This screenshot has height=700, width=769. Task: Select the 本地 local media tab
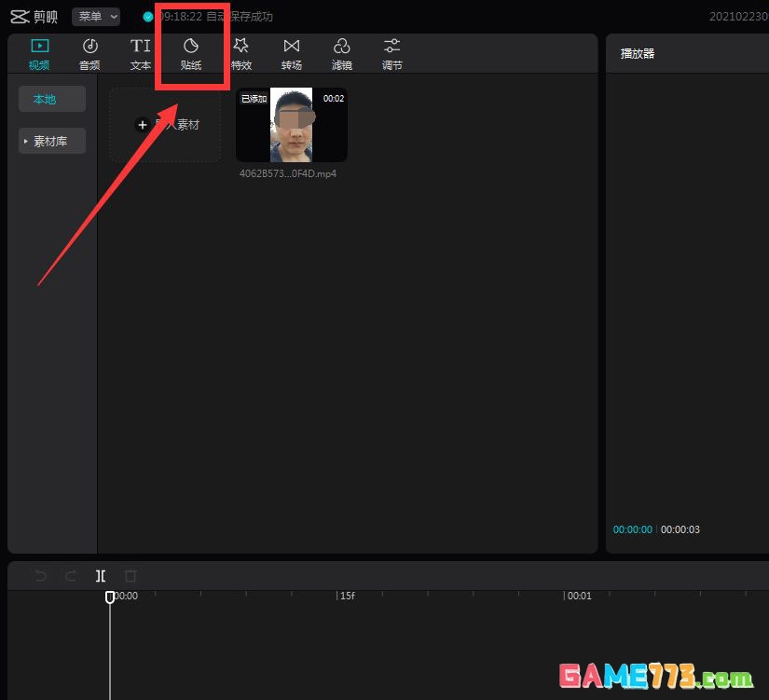52,99
